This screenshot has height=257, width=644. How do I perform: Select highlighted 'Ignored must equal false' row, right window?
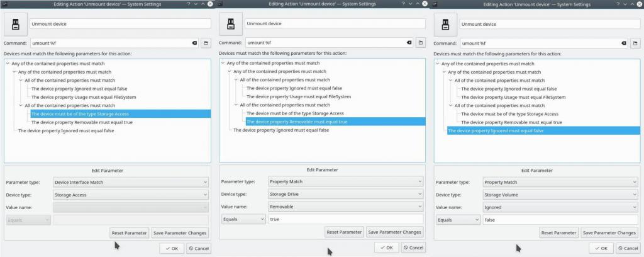coord(544,131)
